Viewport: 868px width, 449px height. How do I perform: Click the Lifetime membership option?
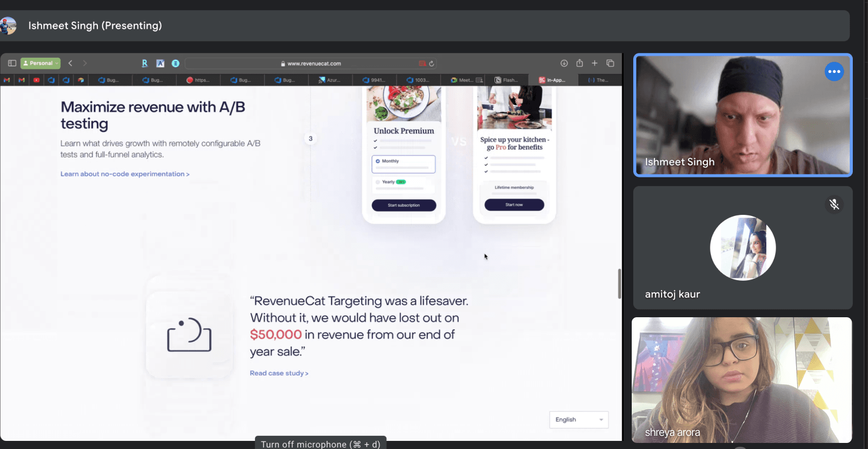tap(514, 188)
